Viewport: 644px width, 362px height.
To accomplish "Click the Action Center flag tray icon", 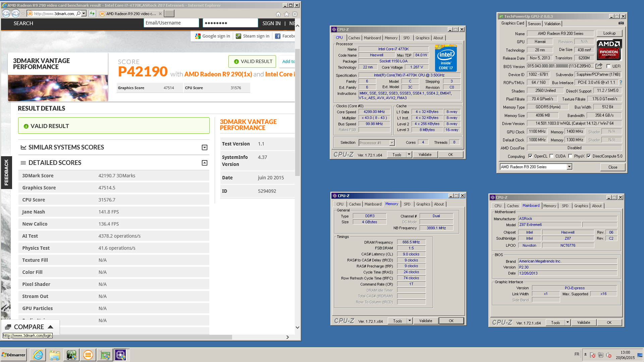I will tap(593, 355).
